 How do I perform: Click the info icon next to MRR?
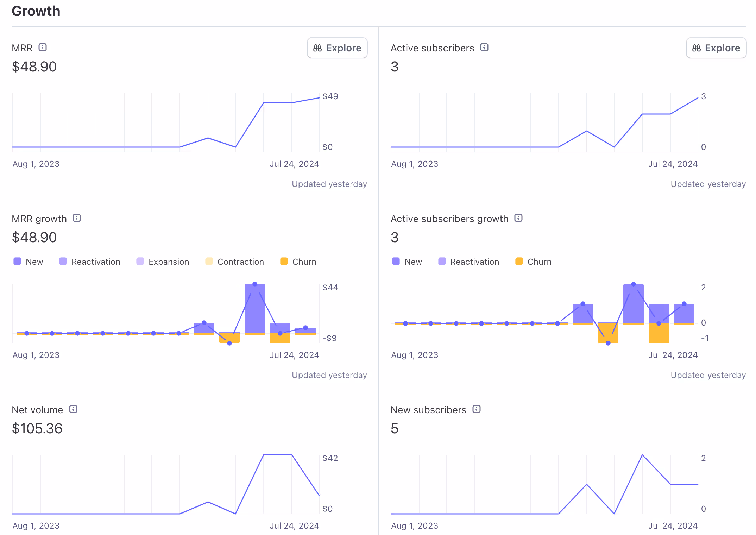pos(43,47)
